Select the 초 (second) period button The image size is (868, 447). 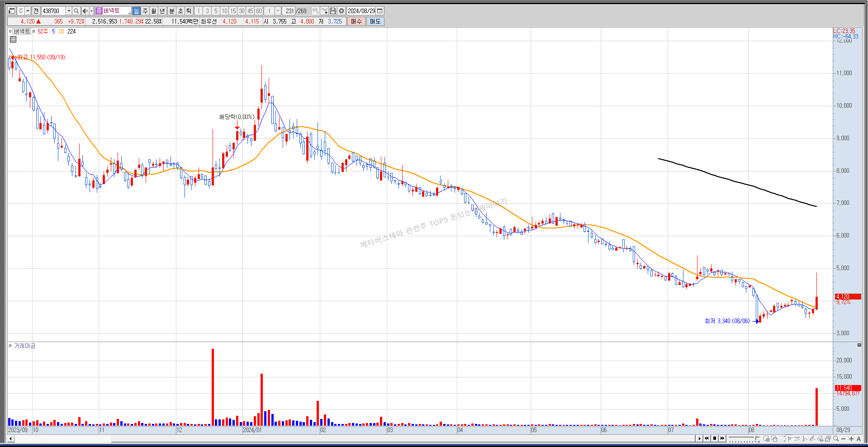[180, 11]
